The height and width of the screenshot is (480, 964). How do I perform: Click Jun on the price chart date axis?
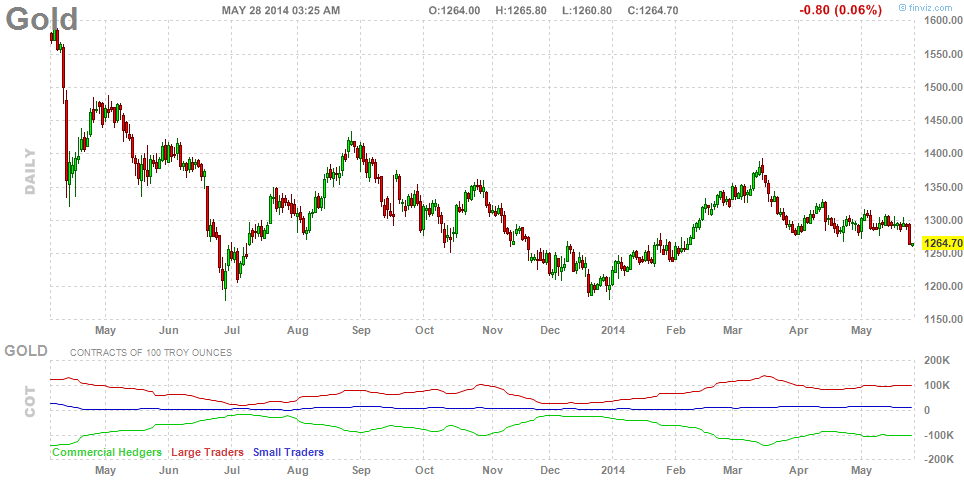169,331
